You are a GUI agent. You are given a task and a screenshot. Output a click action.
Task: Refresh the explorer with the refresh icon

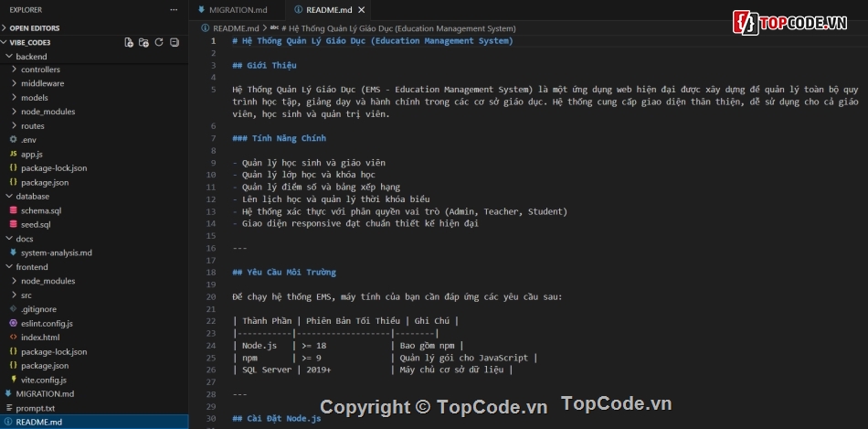click(x=159, y=42)
